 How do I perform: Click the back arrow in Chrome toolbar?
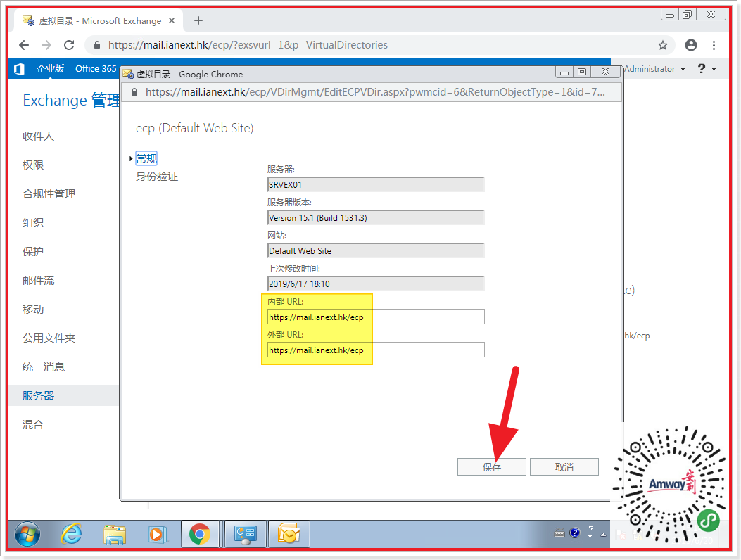coord(24,45)
